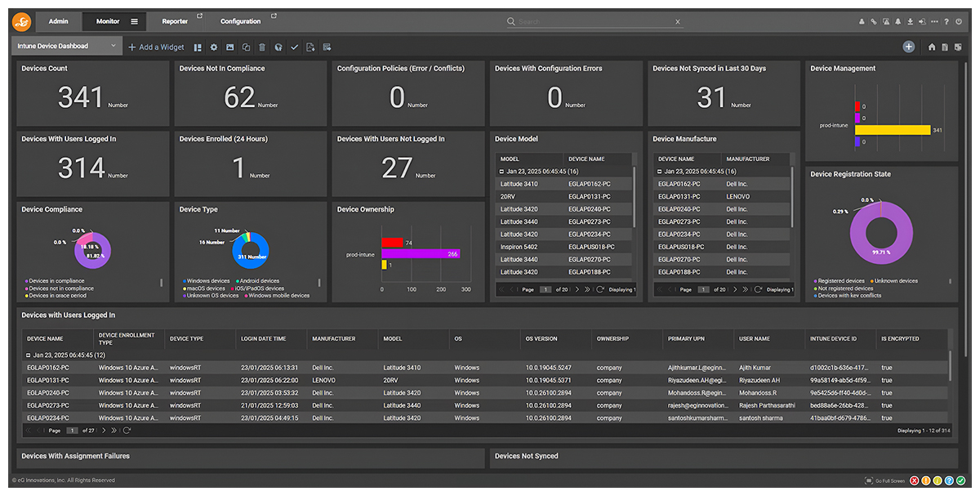
Task: Toggle 'Registered devices' legend entry
Action: pyautogui.click(x=839, y=281)
